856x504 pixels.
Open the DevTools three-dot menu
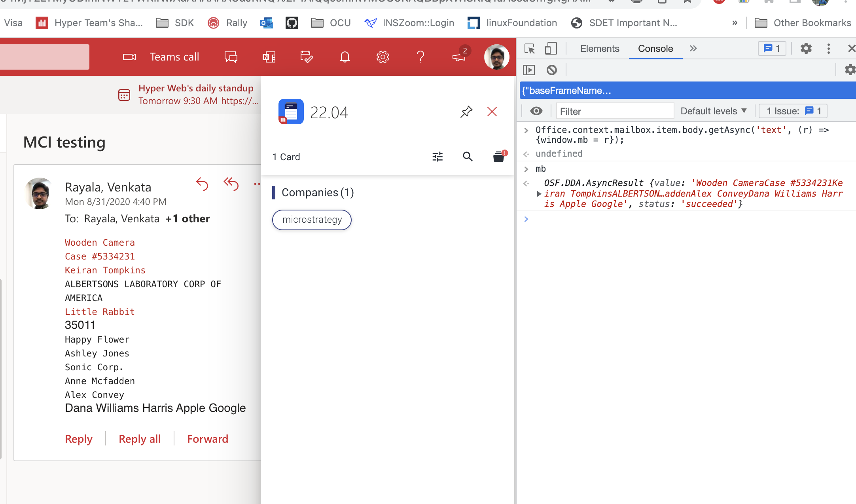point(828,48)
